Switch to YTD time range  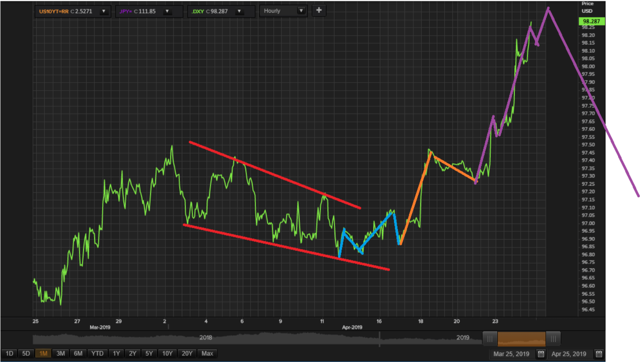pos(97,353)
